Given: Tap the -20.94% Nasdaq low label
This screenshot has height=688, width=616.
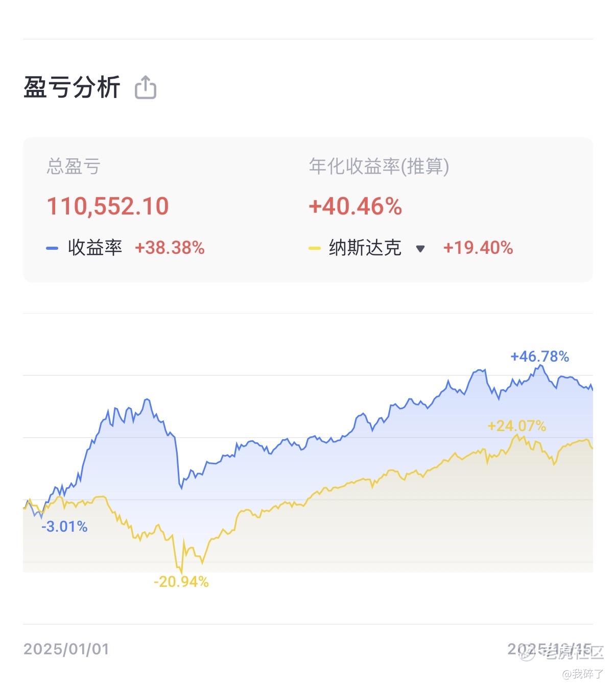Looking at the screenshot, I should click(181, 582).
